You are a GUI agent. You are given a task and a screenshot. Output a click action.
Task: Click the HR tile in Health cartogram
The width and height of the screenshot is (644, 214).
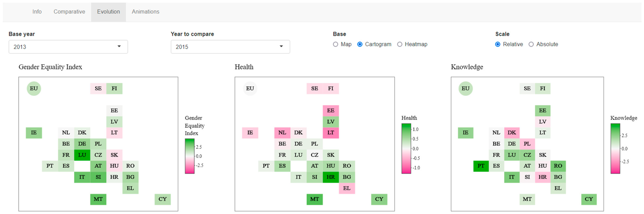pyautogui.click(x=330, y=177)
